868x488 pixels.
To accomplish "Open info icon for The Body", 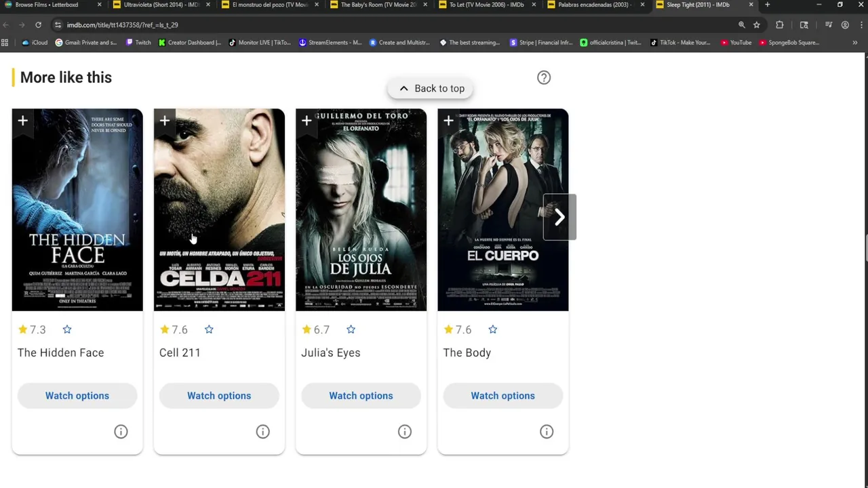I will pyautogui.click(x=547, y=432).
